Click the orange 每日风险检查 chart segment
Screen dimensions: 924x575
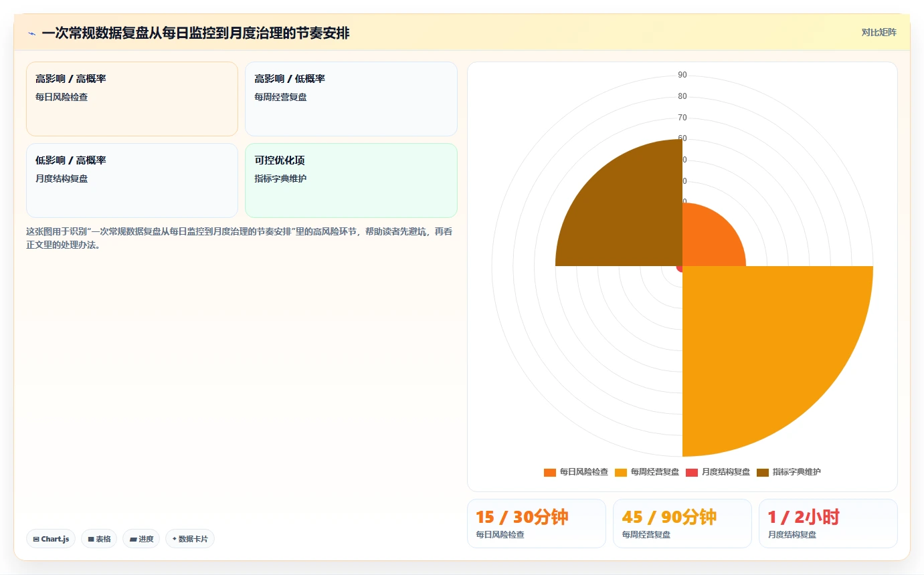(x=709, y=239)
